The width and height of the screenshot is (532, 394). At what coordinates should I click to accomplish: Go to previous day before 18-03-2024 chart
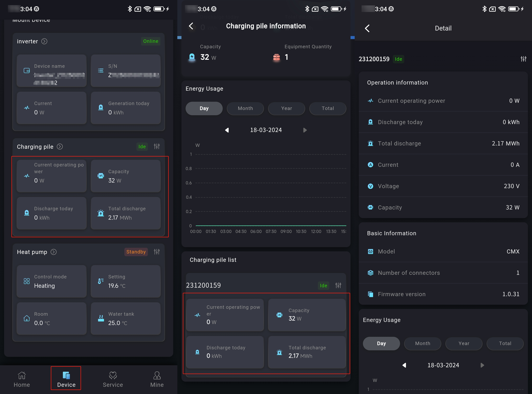coord(227,130)
